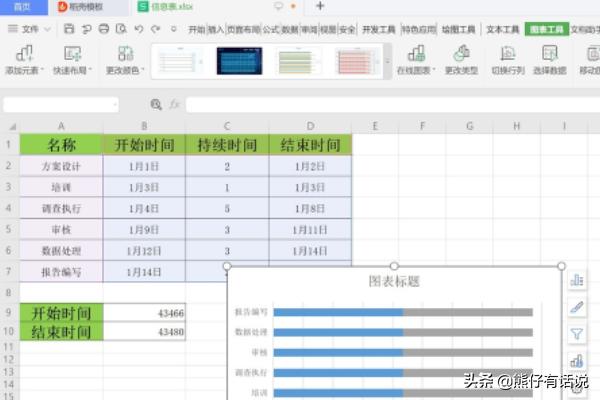Click the Add Chart Element (添加元素) icon
The width and height of the screenshot is (600, 400).
pos(24,53)
